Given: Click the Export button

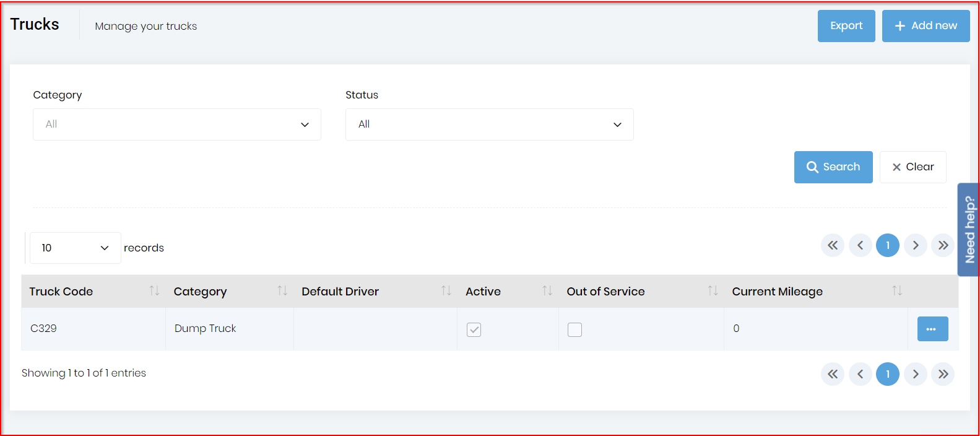Looking at the screenshot, I should (x=846, y=26).
